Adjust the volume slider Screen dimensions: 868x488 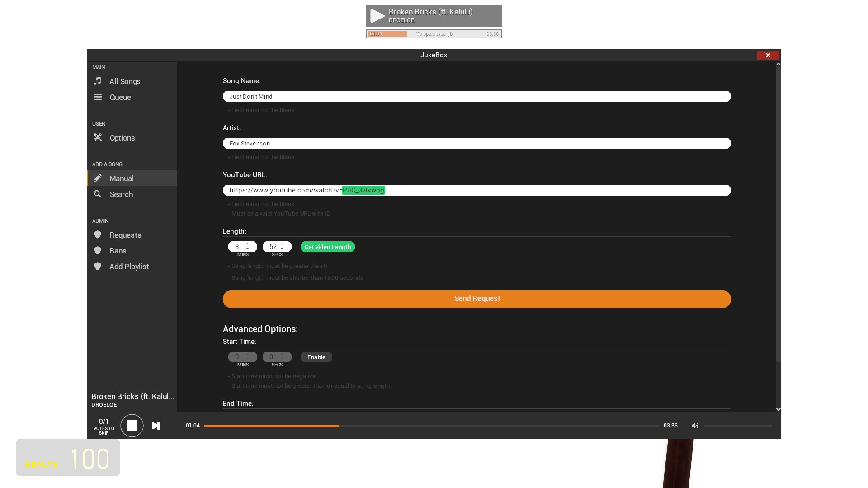tap(738, 426)
